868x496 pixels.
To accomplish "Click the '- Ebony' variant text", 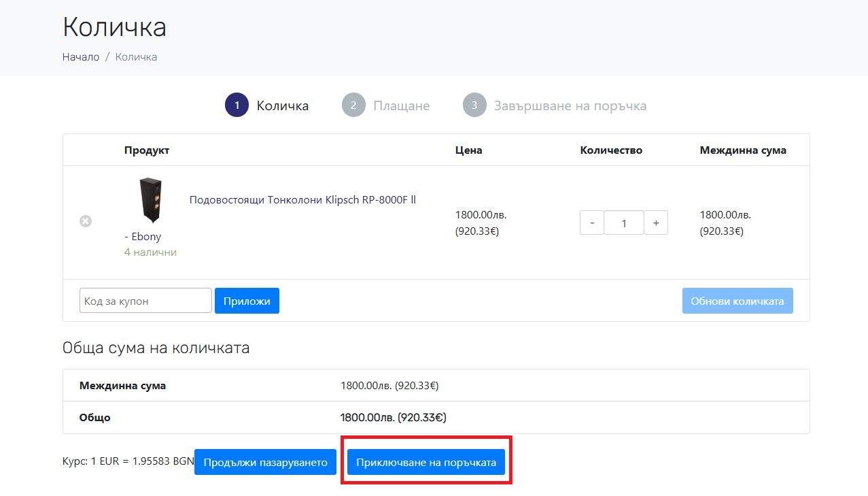I will click(143, 237).
